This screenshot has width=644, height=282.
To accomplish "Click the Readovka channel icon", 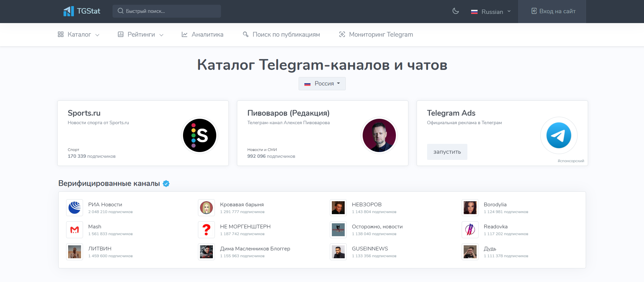I will pos(470,230).
